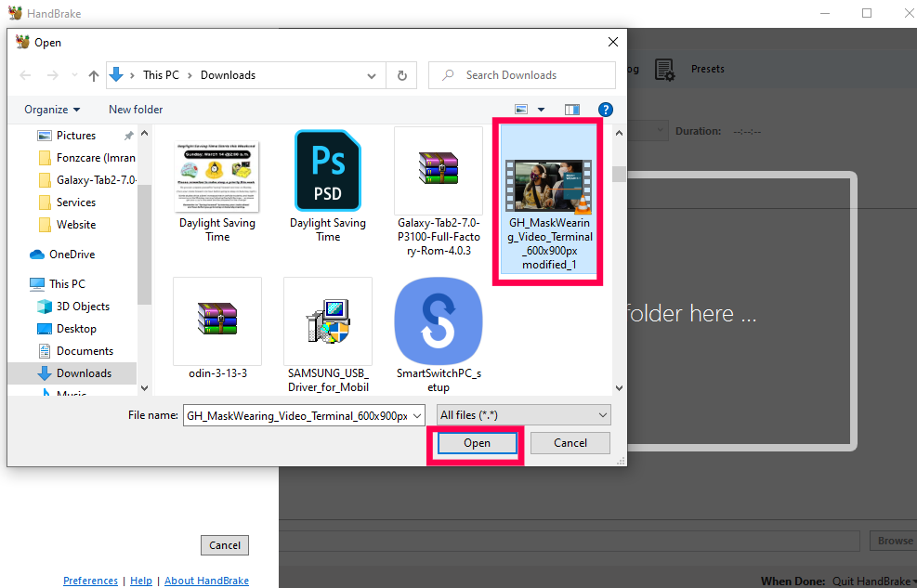Open the More view options arrow
The height and width of the screenshot is (588, 917).
[541, 110]
